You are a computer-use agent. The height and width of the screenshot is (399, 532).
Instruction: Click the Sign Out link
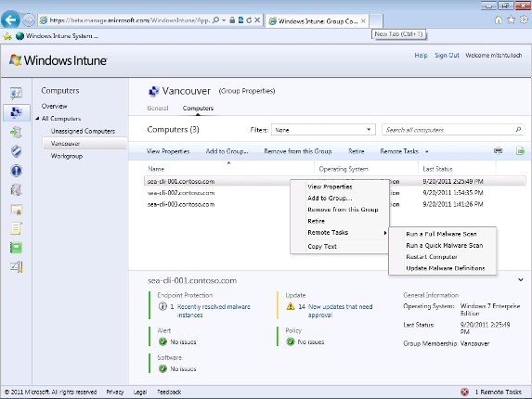(x=447, y=56)
